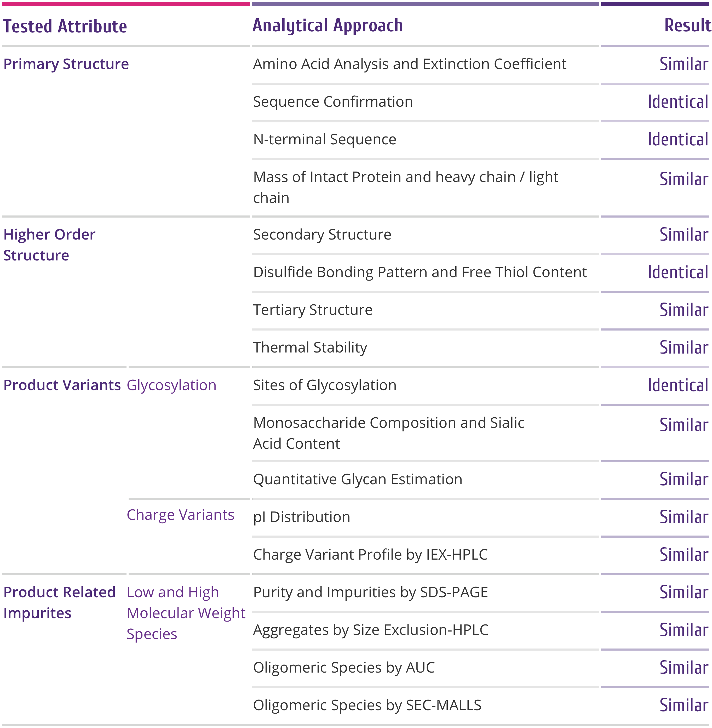Click the Sequence Confirmation approach cell
This screenshot has height=728, width=712.
click(x=333, y=102)
